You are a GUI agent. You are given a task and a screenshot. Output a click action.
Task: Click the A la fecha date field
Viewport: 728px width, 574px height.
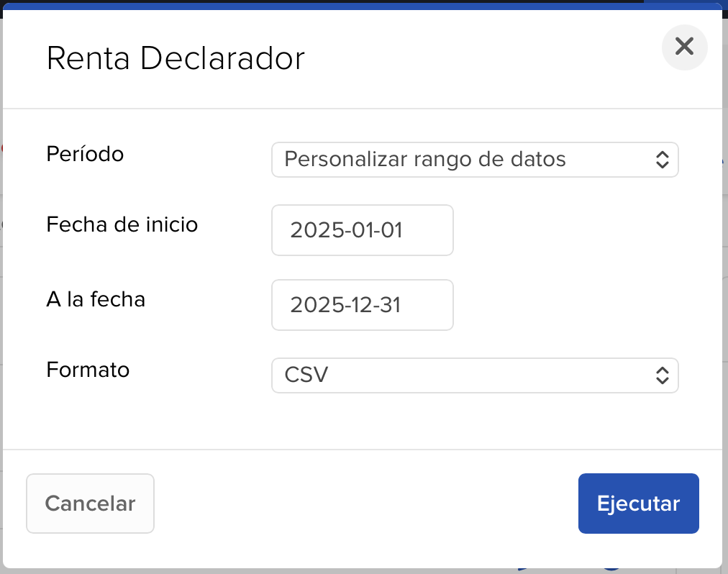(x=362, y=305)
